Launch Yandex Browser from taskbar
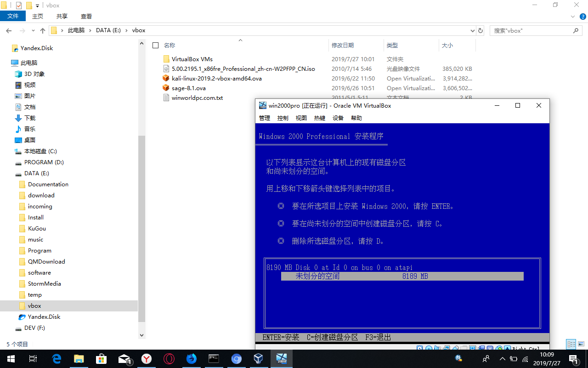 146,358
